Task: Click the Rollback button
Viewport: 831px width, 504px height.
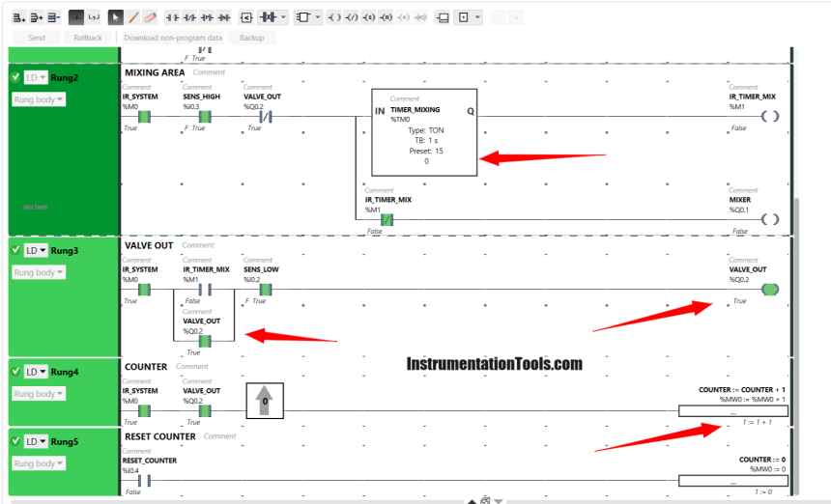Action: point(88,38)
